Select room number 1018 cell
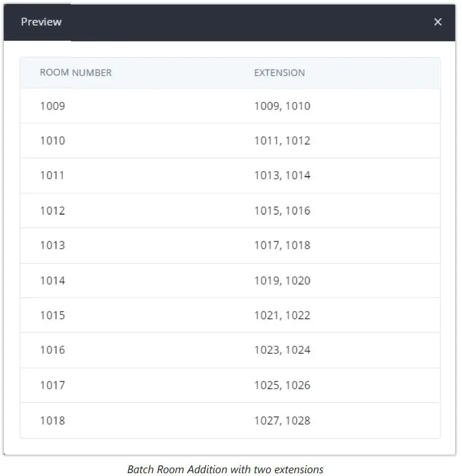Viewport: 462px width, 476px height. [x=52, y=420]
